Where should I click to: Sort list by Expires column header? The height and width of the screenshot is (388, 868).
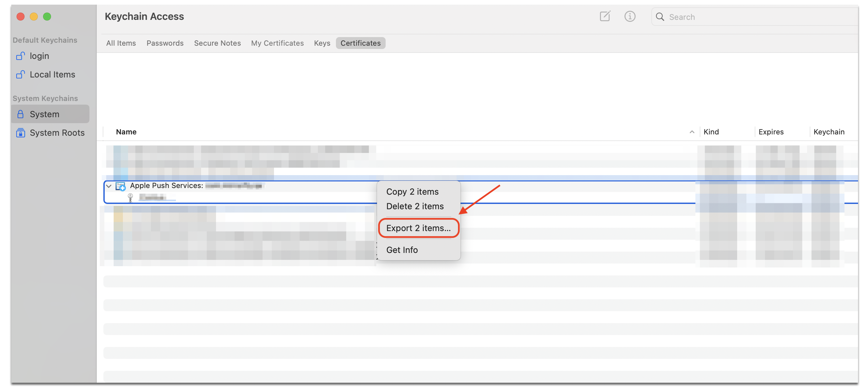pos(771,132)
